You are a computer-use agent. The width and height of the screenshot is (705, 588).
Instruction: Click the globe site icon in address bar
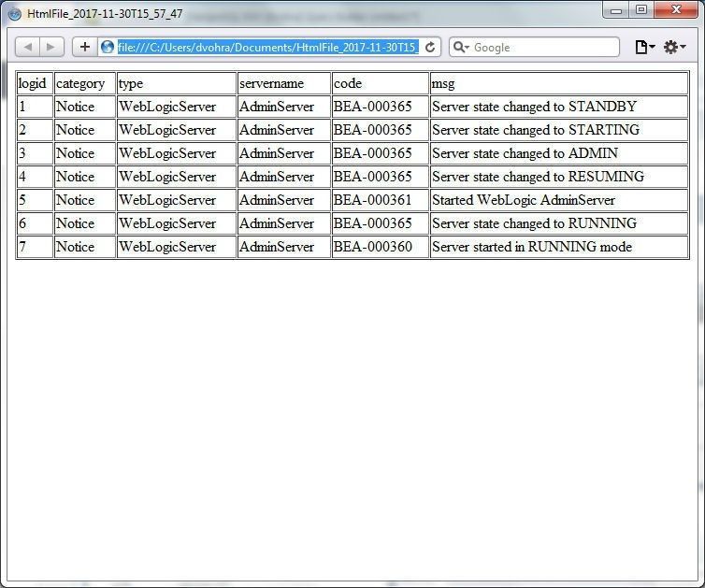pyautogui.click(x=107, y=47)
